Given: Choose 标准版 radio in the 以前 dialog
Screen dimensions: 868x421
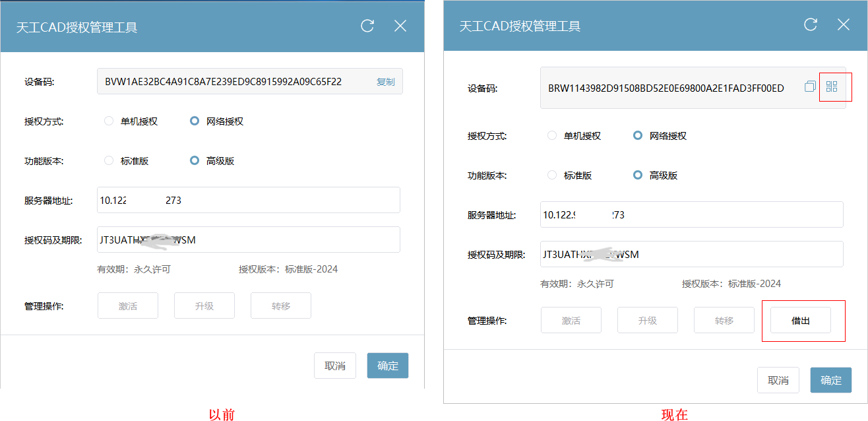Looking at the screenshot, I should [x=109, y=160].
